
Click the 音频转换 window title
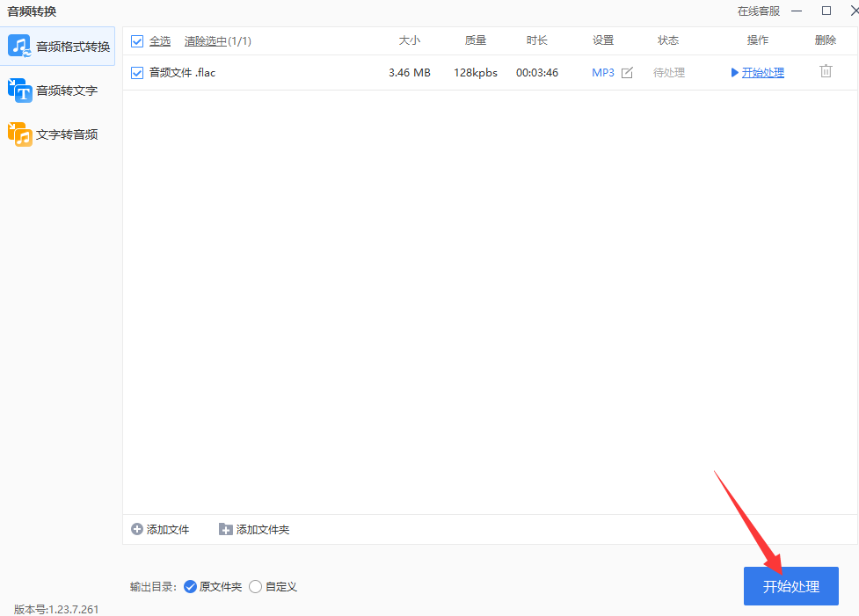(x=32, y=11)
